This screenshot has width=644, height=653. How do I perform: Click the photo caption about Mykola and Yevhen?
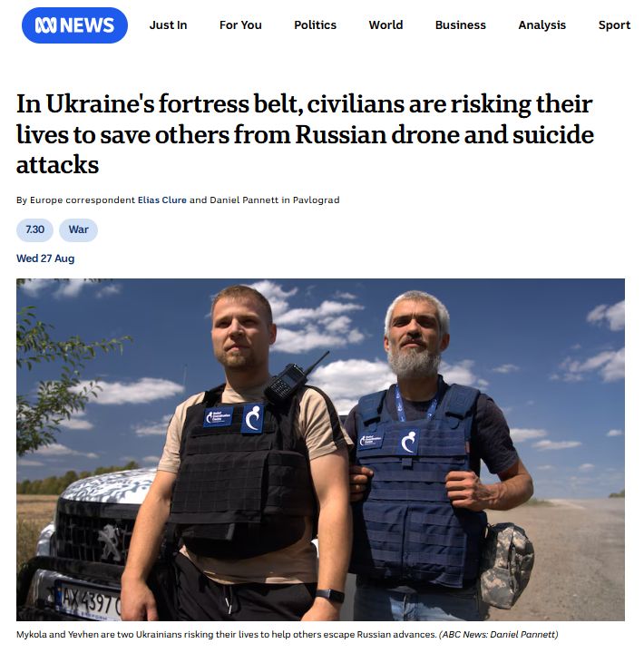227,635
